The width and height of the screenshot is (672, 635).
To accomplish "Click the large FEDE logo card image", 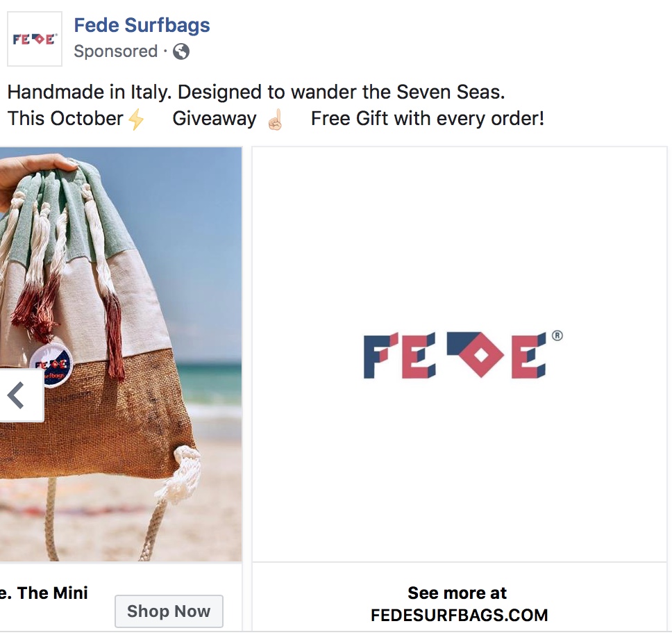I will click(x=460, y=354).
